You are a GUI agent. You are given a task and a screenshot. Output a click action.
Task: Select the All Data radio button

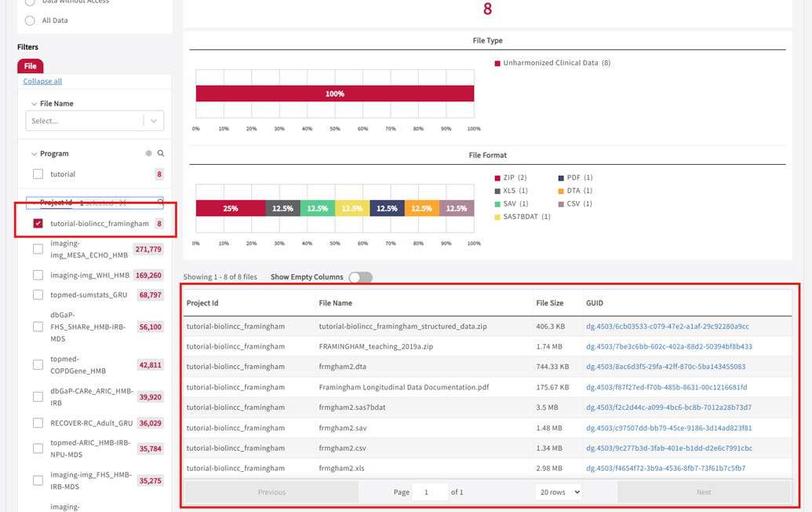(29, 20)
